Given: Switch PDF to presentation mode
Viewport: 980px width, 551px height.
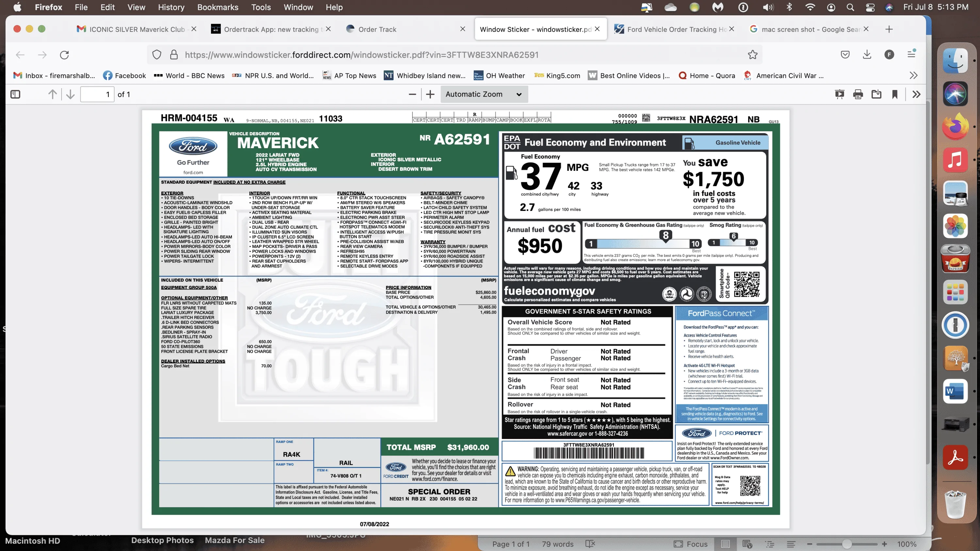Looking at the screenshot, I should [840, 94].
